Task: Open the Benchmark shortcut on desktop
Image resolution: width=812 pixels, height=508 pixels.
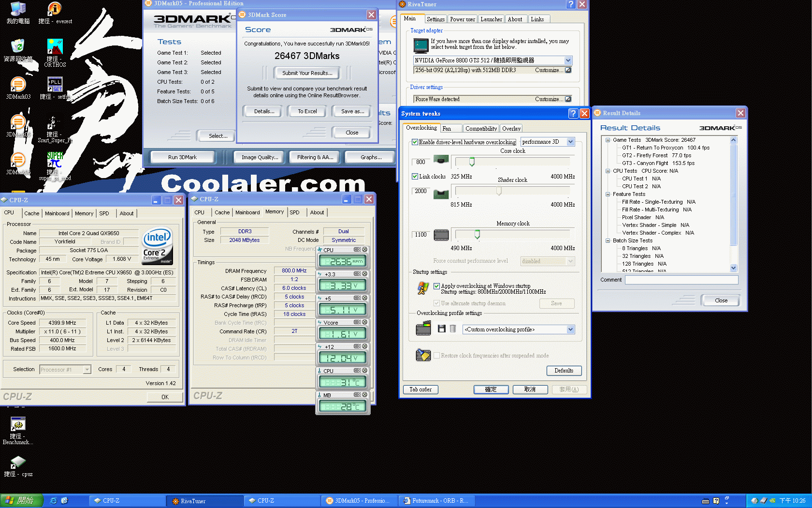Action: tap(18, 431)
